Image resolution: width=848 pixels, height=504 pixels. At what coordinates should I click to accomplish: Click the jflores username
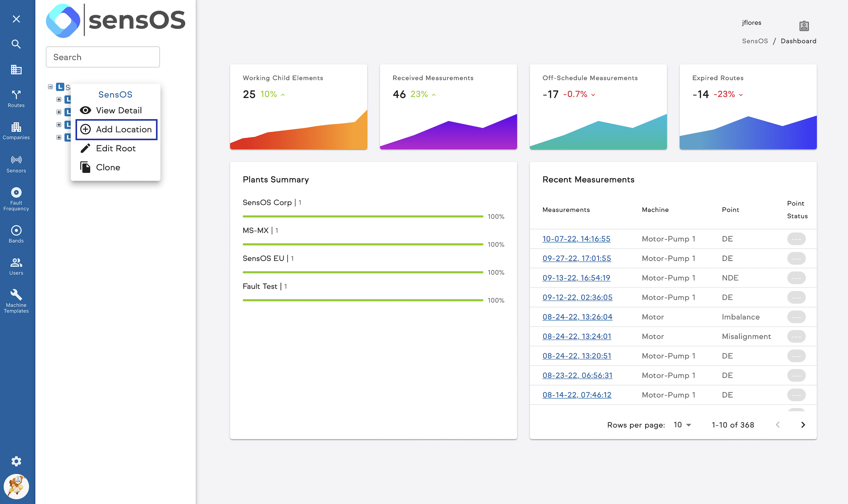(751, 23)
